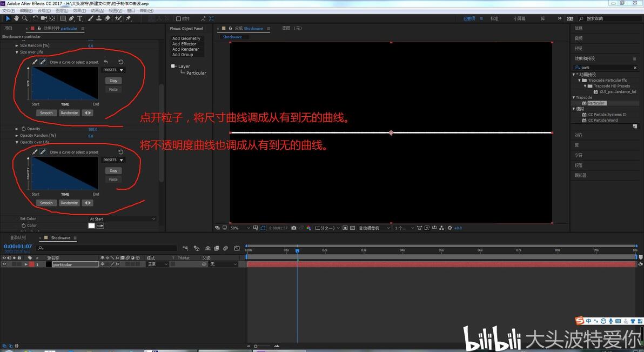Click the motion blur enable icon in timeline
This screenshot has width=644, height=352.
click(225, 248)
